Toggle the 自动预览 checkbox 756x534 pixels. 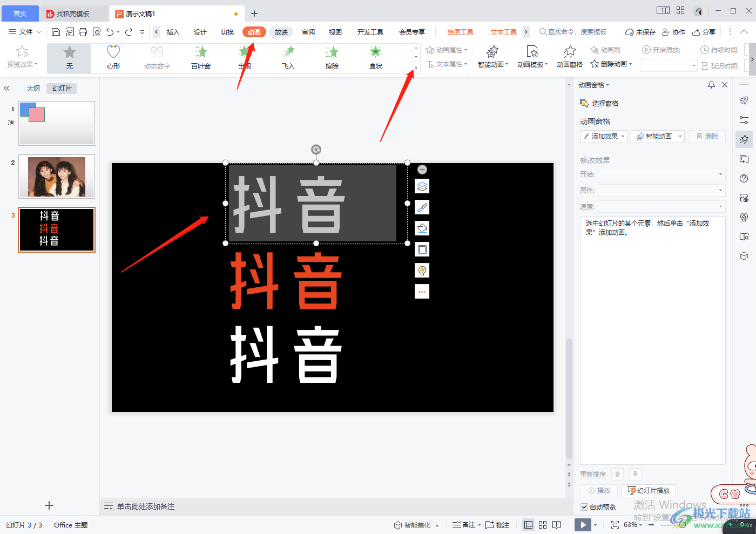584,507
